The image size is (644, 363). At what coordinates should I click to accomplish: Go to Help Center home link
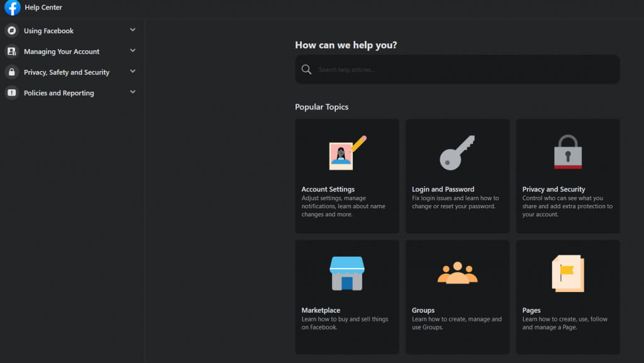(x=43, y=8)
